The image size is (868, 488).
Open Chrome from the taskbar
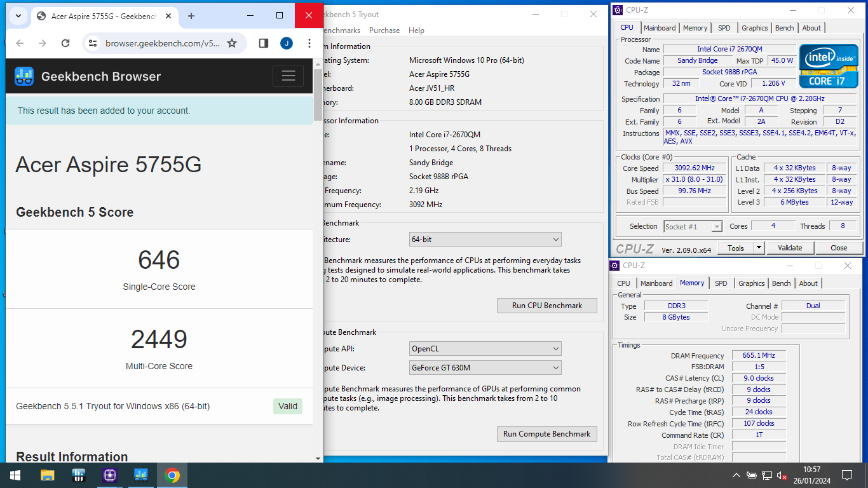click(x=172, y=475)
